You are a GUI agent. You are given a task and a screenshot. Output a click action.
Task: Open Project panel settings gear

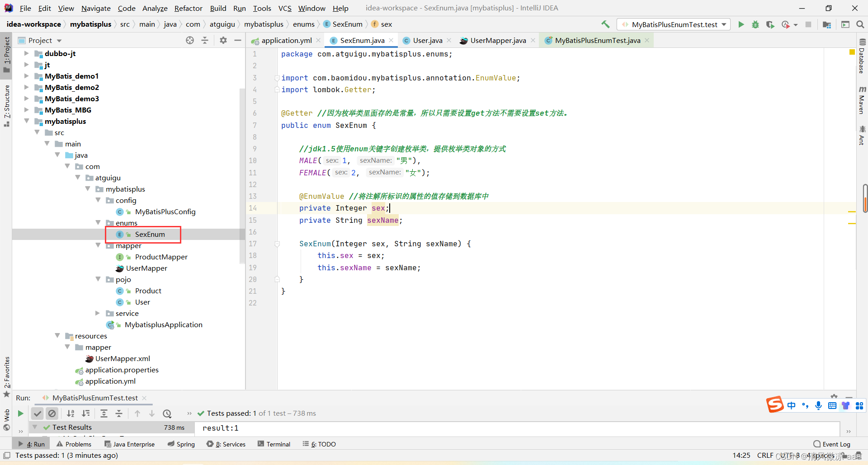(x=223, y=40)
